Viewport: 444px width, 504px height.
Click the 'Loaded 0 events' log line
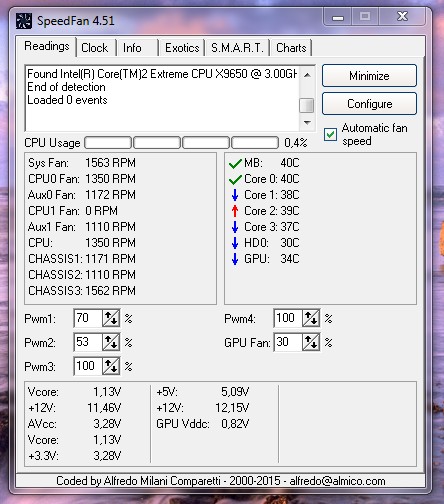pyautogui.click(x=67, y=100)
